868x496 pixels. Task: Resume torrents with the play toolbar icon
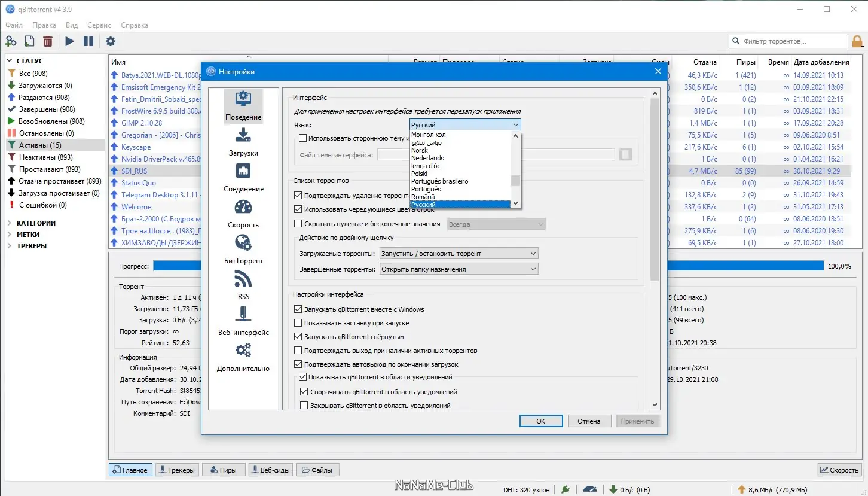pos(70,41)
